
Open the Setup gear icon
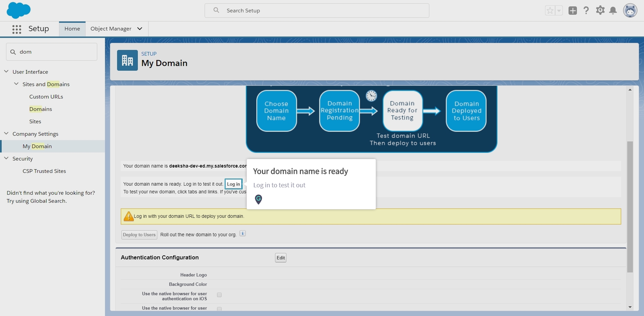click(600, 10)
